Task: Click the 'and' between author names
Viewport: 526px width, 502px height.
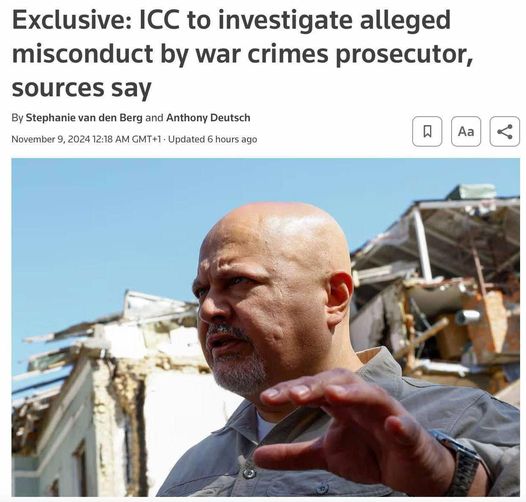Action: point(155,118)
